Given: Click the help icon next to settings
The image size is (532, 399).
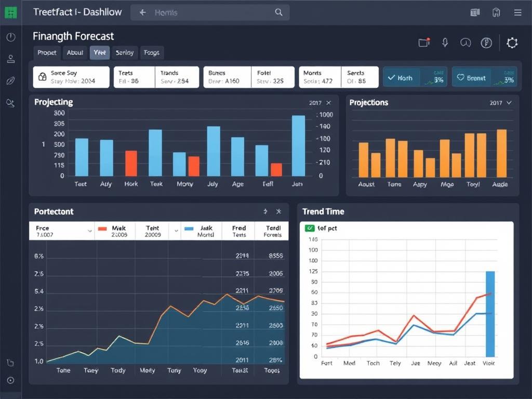Looking at the screenshot, I should pos(486,44).
